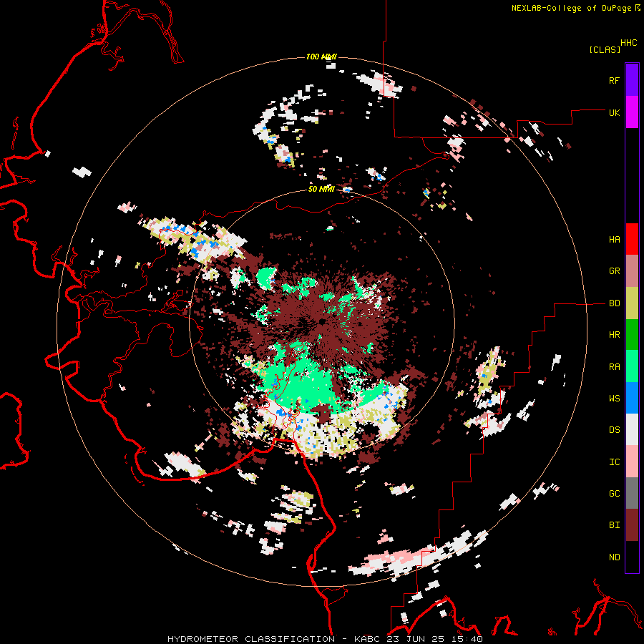This screenshot has width=644, height=644.
Task: Click the RA legend label
Action: [614, 367]
